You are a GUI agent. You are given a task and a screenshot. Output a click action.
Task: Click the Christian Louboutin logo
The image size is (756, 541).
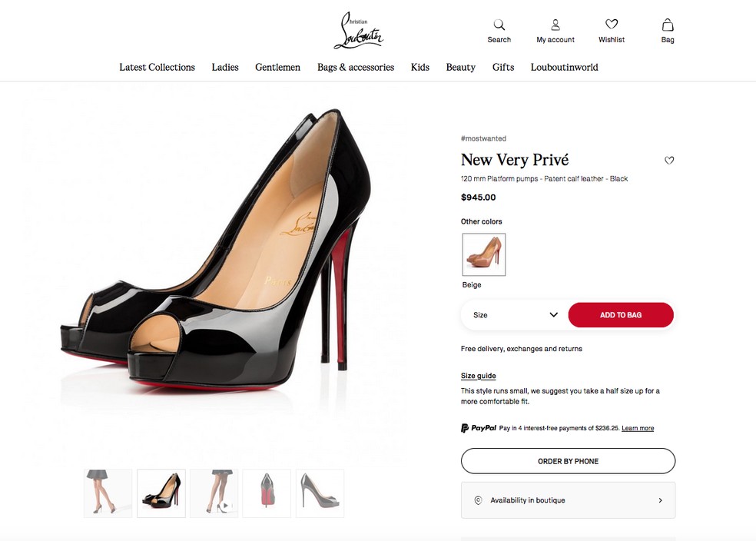click(x=358, y=31)
